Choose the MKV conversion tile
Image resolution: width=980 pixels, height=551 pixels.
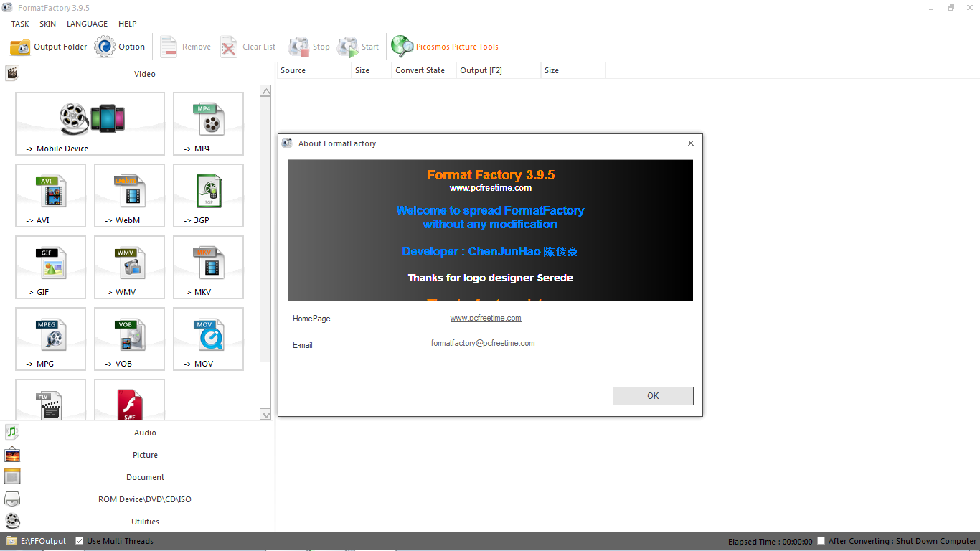click(208, 267)
